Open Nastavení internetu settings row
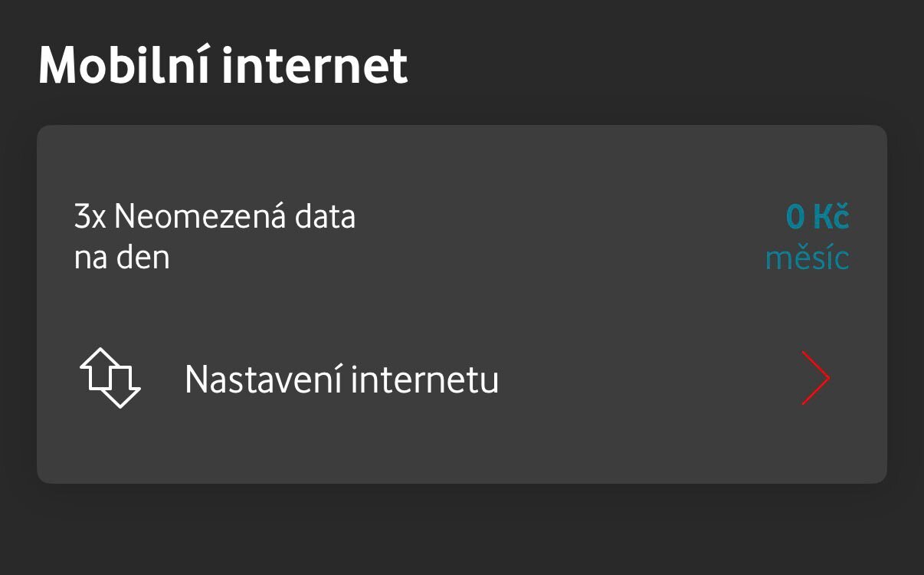The width and height of the screenshot is (924, 575). 342,379
